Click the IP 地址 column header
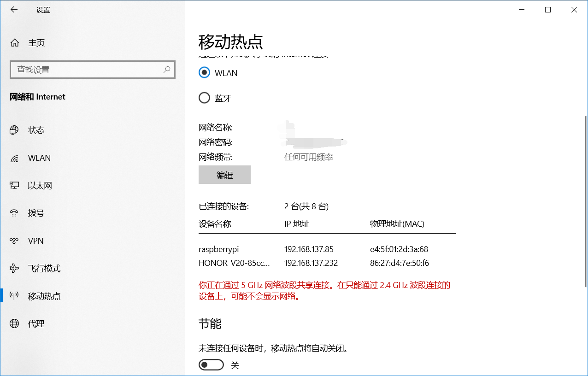This screenshot has width=588, height=376. tap(297, 224)
